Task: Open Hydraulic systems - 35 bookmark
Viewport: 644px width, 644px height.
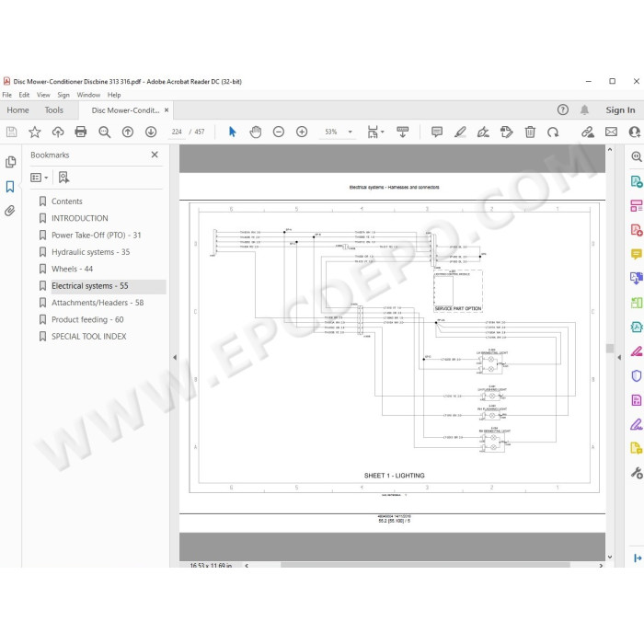Action: pos(90,252)
